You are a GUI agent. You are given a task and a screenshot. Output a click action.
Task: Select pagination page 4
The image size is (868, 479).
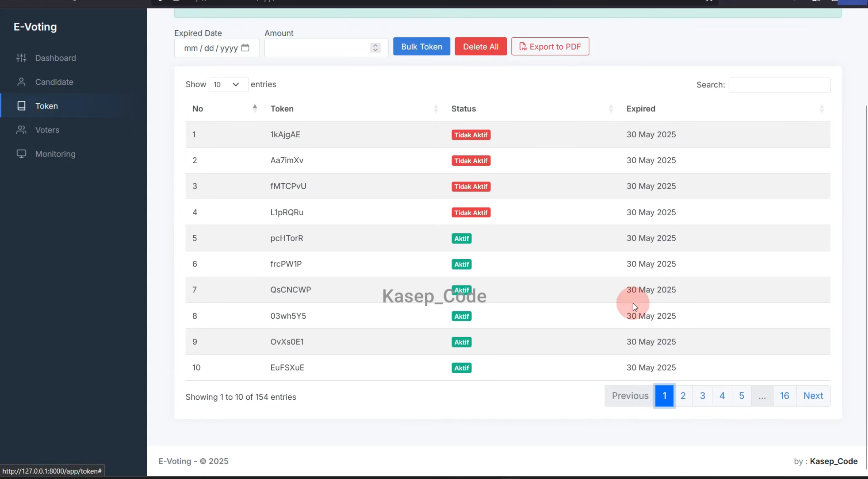[722, 396]
